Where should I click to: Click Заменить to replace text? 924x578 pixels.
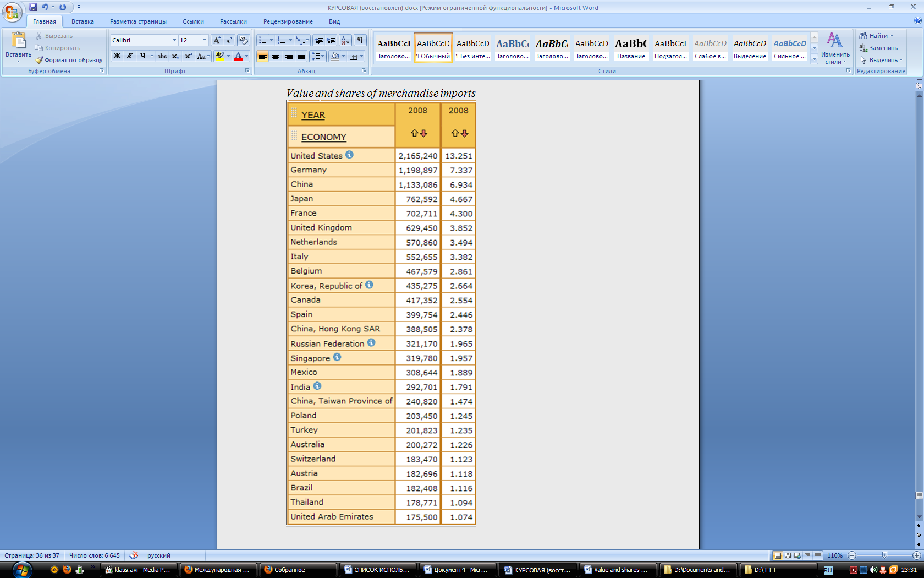coord(878,48)
